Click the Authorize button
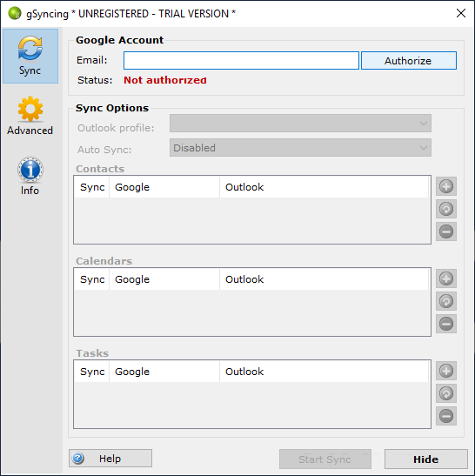 (x=409, y=60)
